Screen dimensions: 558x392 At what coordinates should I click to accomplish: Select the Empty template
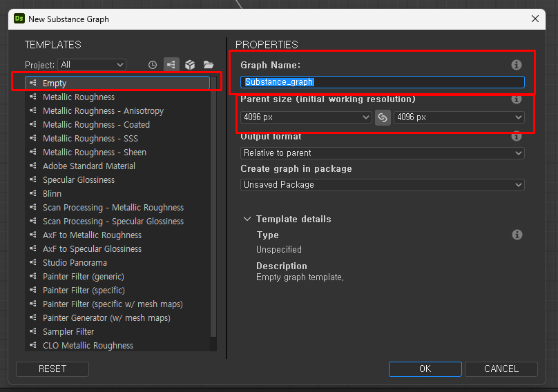(117, 83)
